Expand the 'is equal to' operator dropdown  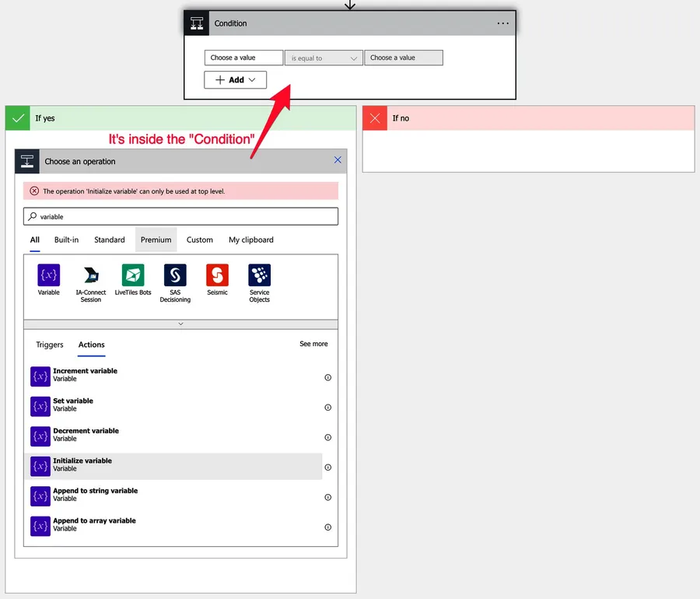click(324, 58)
